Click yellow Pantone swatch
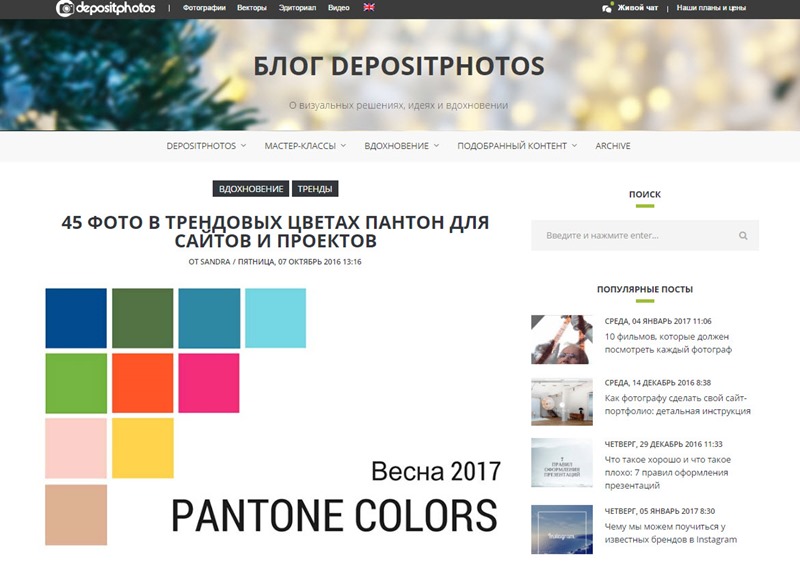Viewport: 800px width, 561px height. click(x=143, y=448)
